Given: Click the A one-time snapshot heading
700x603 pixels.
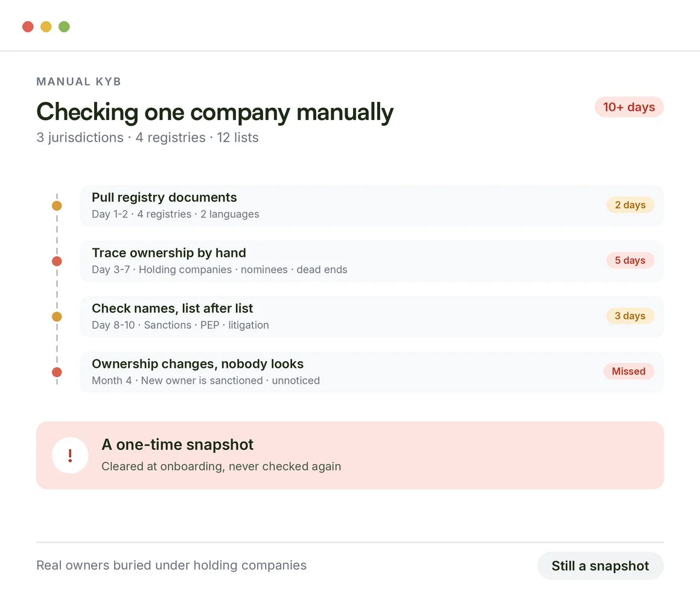Looking at the screenshot, I should point(177,444).
